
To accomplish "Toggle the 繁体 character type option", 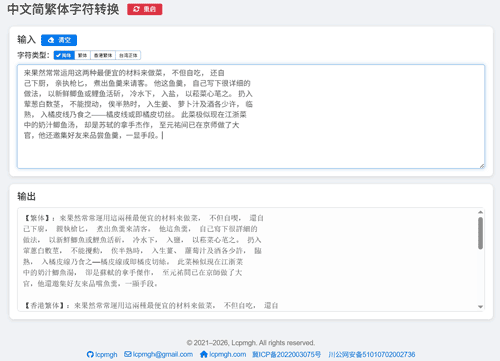I will click(83, 55).
